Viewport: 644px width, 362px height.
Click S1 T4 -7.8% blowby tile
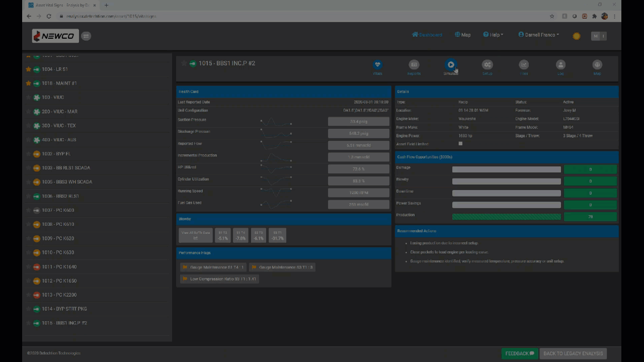click(x=240, y=235)
